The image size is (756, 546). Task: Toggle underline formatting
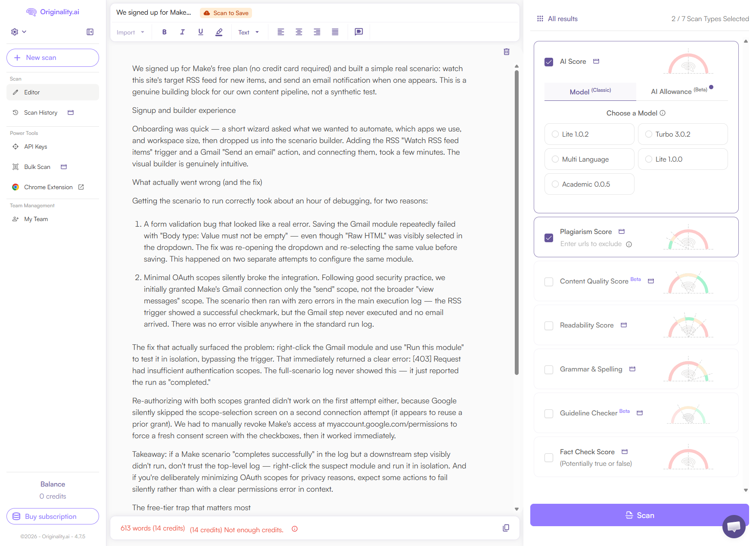(x=201, y=32)
